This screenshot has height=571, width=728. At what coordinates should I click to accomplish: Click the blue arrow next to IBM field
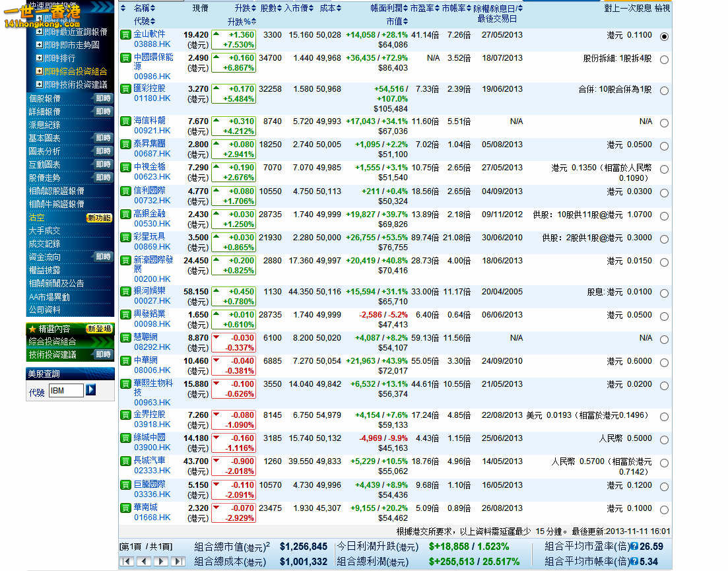tap(91, 390)
